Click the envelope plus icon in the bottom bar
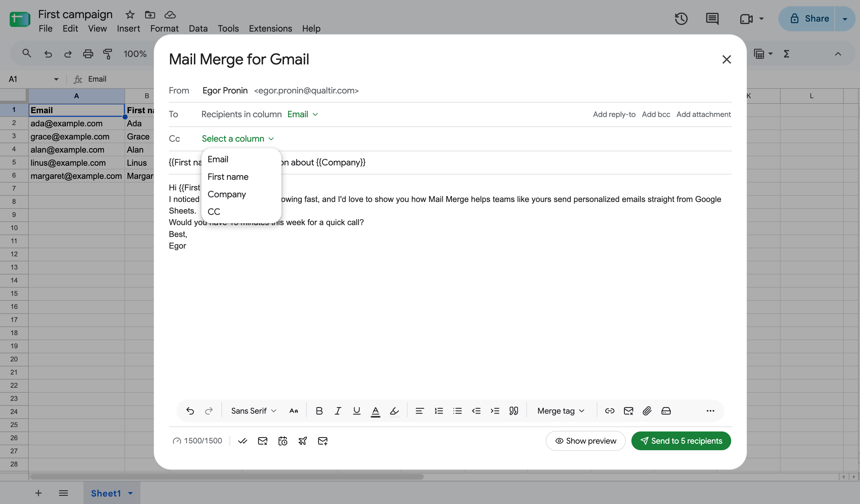Image resolution: width=860 pixels, height=504 pixels. (x=323, y=441)
